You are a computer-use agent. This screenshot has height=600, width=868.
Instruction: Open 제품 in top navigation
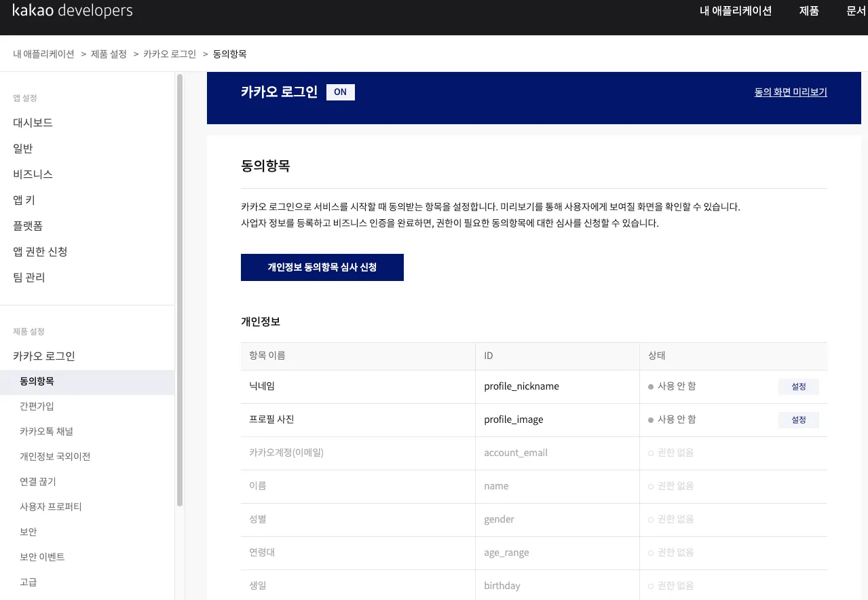coord(809,11)
